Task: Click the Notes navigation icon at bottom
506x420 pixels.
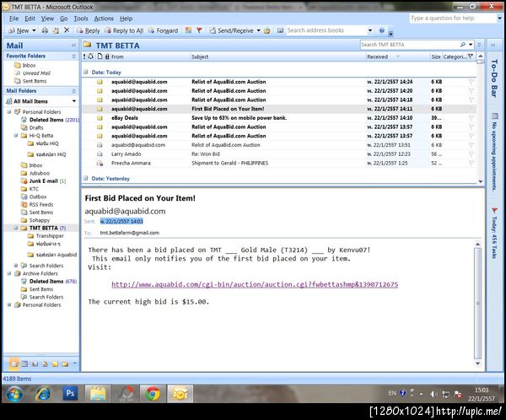Action: (55, 364)
